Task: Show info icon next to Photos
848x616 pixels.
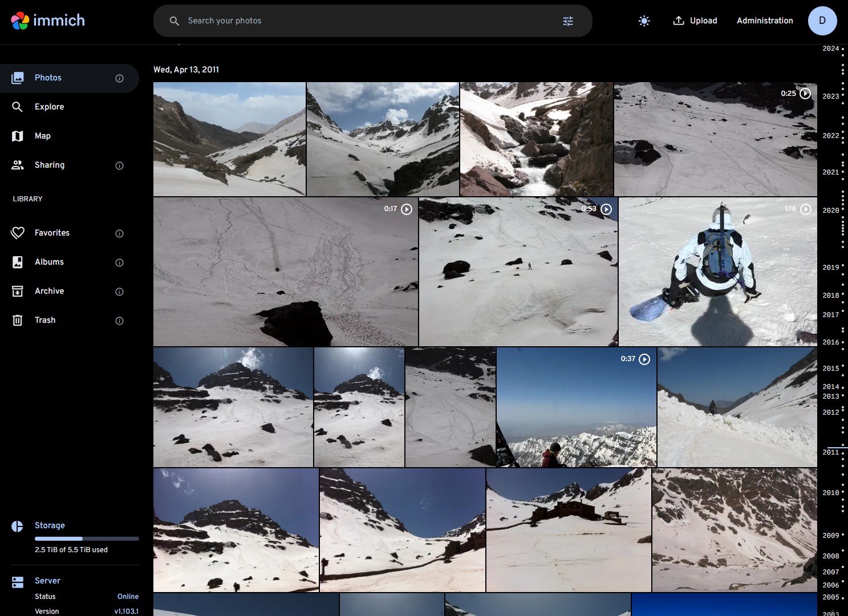Action: (119, 78)
